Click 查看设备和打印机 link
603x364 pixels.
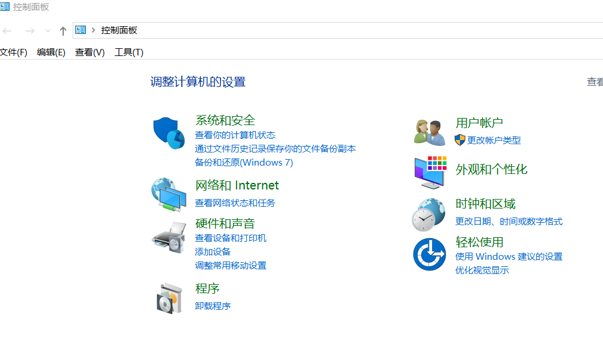tap(231, 238)
